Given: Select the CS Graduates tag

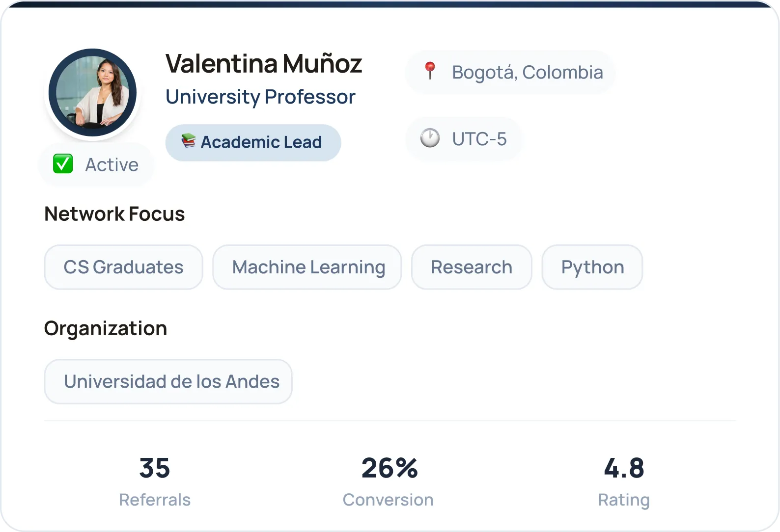Looking at the screenshot, I should (123, 267).
